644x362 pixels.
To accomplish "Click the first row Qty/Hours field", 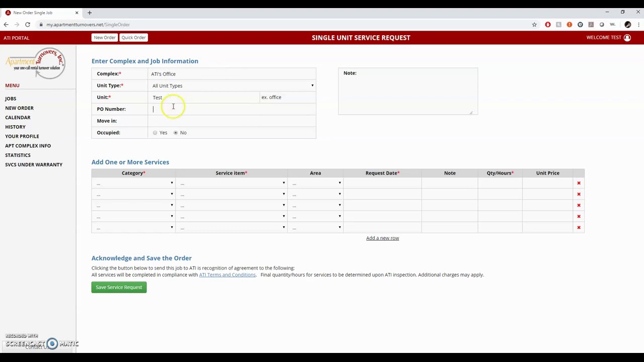I will pos(500,184).
